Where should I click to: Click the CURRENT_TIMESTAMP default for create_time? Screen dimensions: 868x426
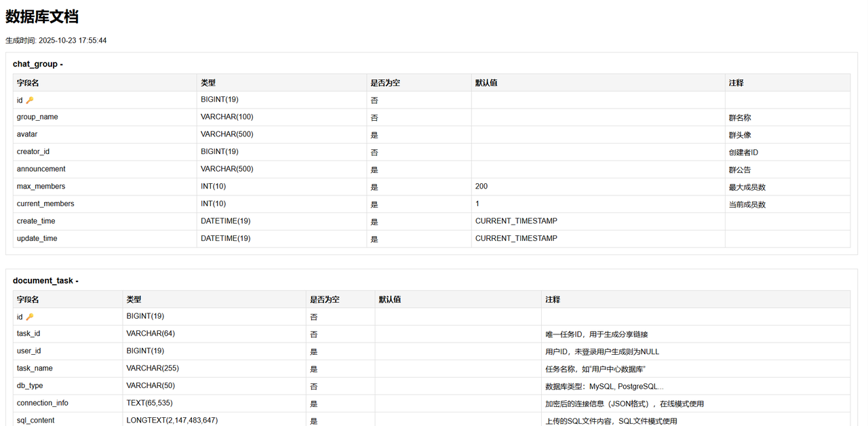515,220
